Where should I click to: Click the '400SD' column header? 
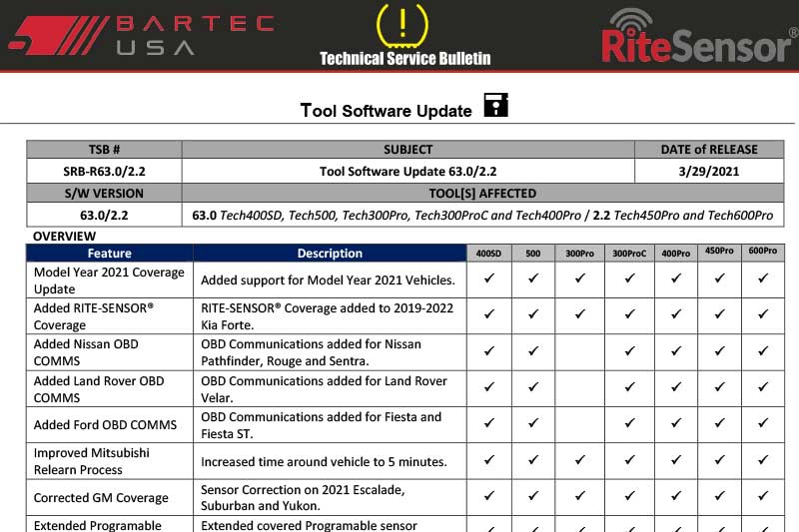tap(489, 253)
